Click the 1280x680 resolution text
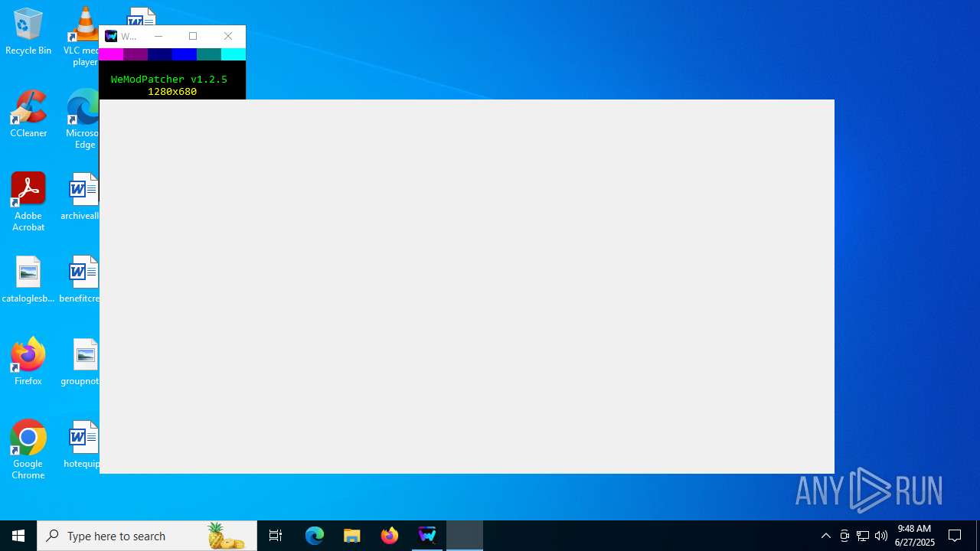Image resolution: width=980 pixels, height=551 pixels. 172,91
